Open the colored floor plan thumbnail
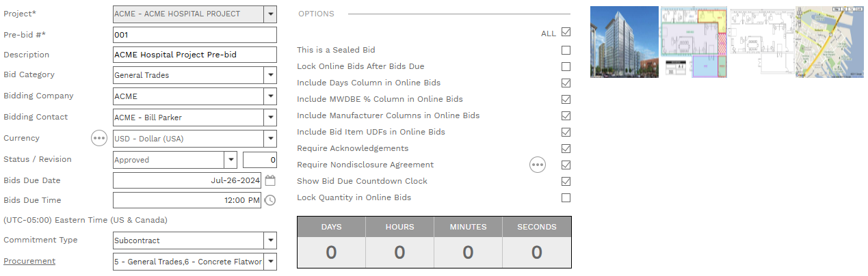The width and height of the screenshot is (868, 276). (x=694, y=42)
